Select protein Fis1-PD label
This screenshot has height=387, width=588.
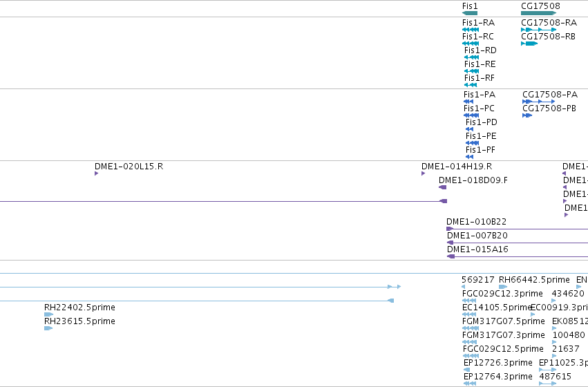[x=482, y=122]
